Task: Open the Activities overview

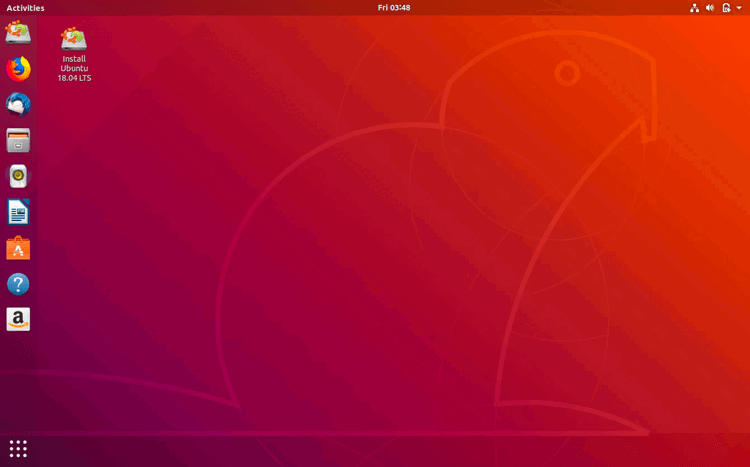Action: click(25, 8)
